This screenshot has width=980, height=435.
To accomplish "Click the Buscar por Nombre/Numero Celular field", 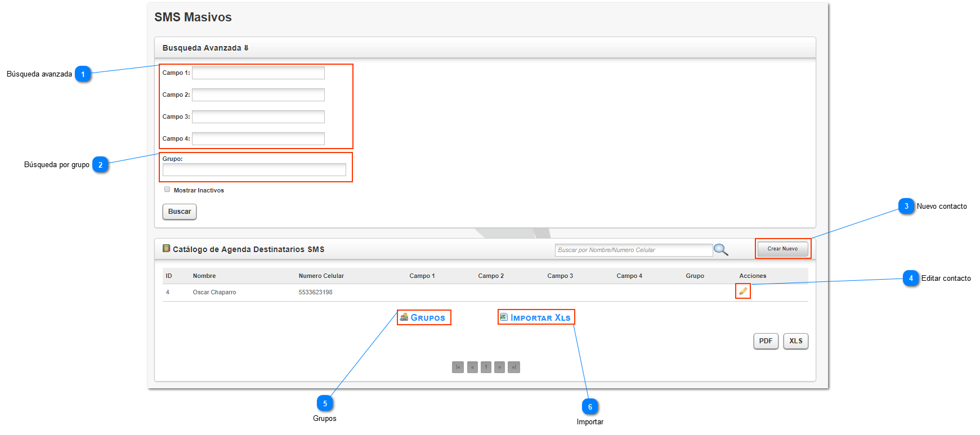I will pos(634,250).
